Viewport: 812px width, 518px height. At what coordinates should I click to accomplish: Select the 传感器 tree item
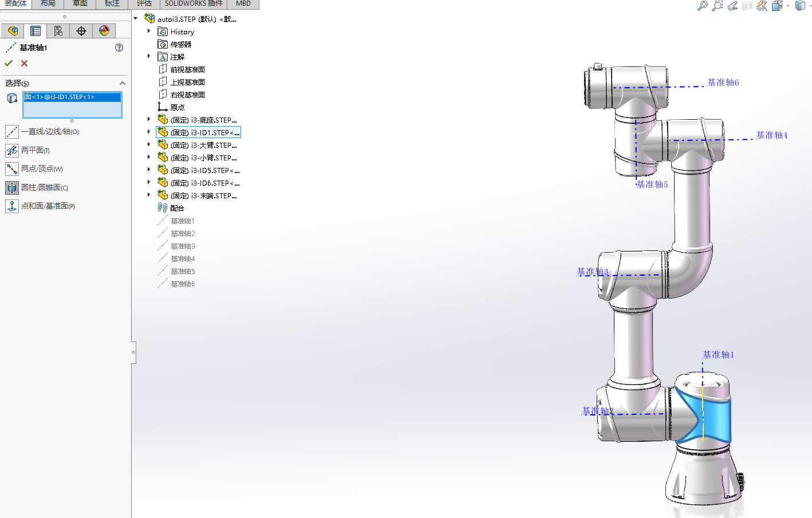175,44
